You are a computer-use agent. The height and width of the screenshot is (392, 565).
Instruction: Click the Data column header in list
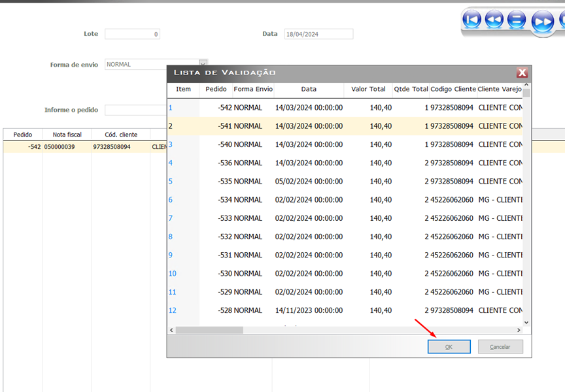pyautogui.click(x=309, y=90)
